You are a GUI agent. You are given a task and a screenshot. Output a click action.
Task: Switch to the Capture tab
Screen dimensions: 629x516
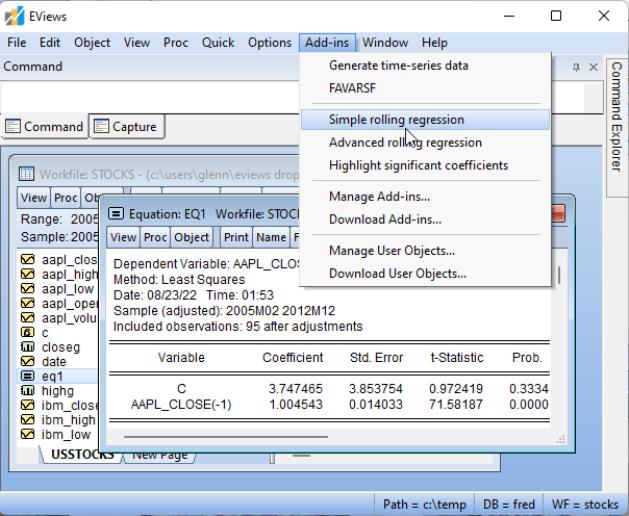point(126,127)
